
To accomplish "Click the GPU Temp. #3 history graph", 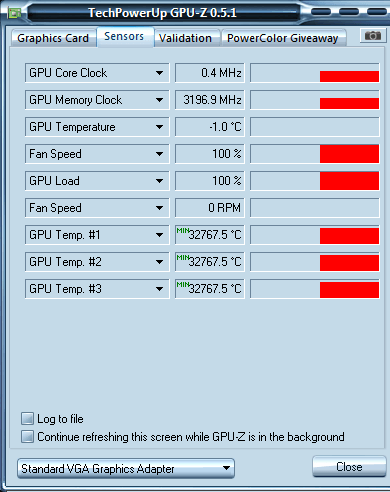I will [x=315, y=289].
